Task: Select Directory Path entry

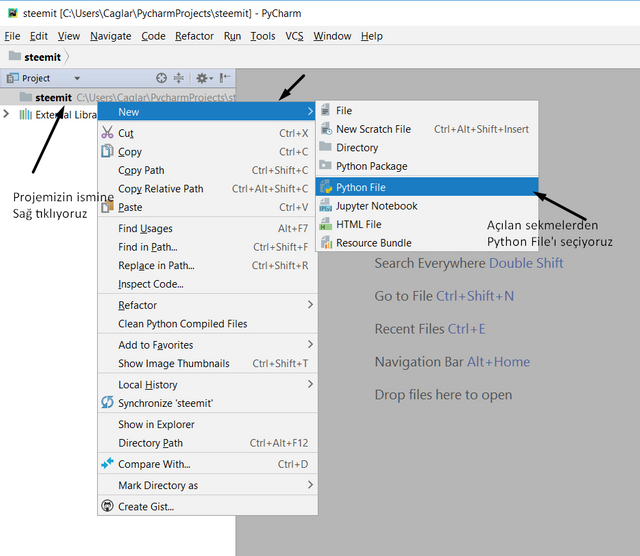Action: (x=207, y=443)
